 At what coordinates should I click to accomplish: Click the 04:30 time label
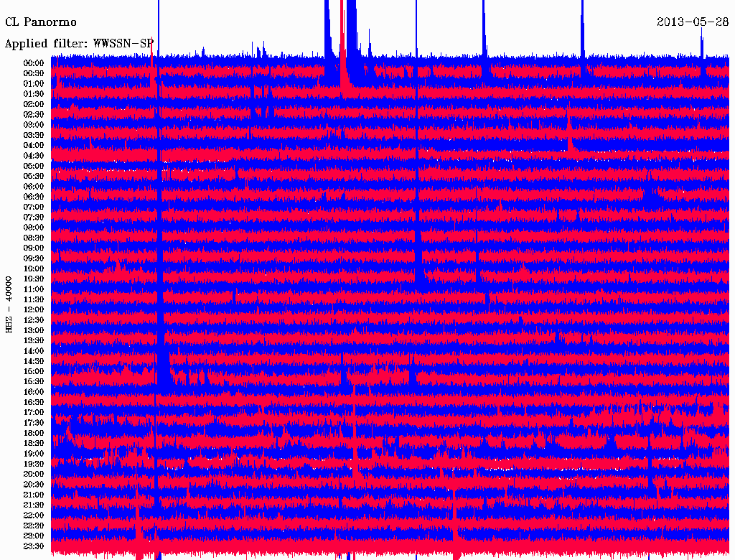tap(34, 156)
